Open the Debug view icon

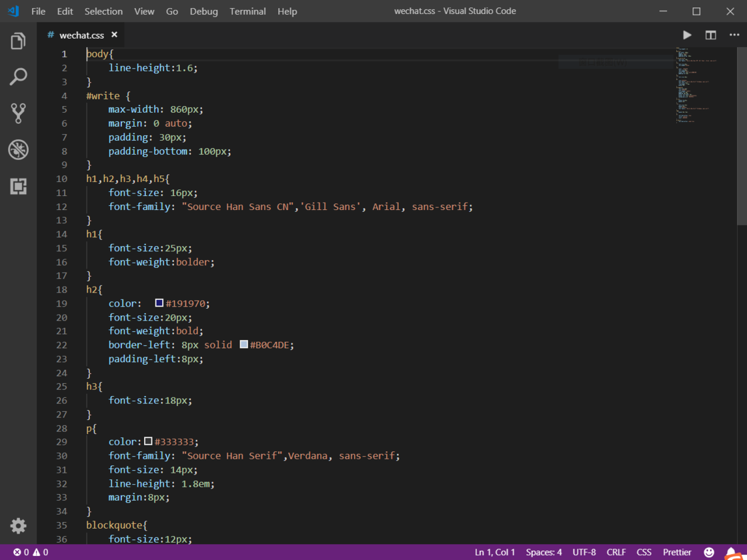pos(18,150)
